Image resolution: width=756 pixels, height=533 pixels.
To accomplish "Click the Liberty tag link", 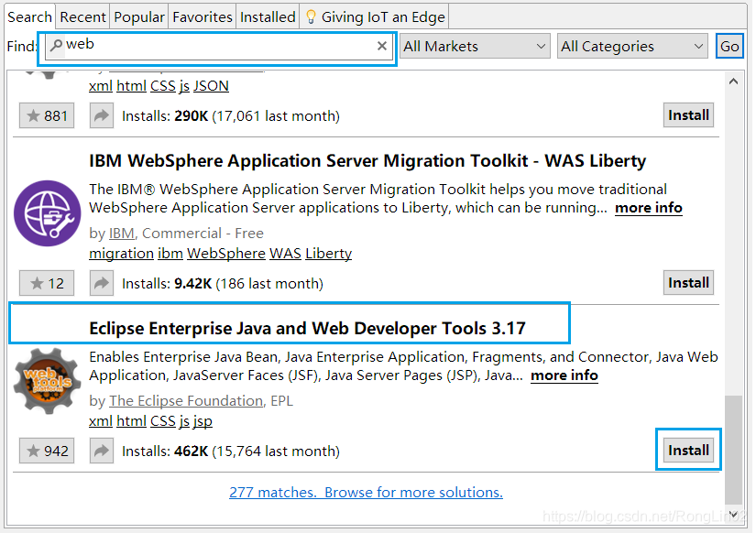I will click(328, 254).
